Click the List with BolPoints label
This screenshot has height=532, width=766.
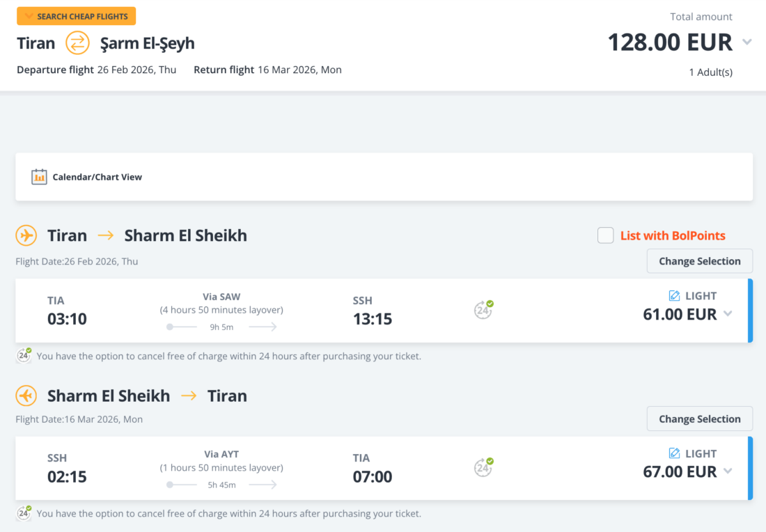(x=673, y=235)
